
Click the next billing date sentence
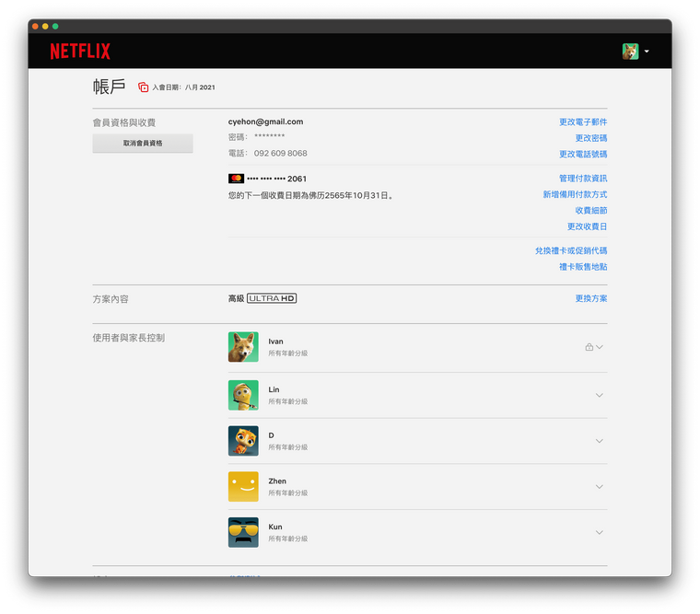pyautogui.click(x=311, y=195)
